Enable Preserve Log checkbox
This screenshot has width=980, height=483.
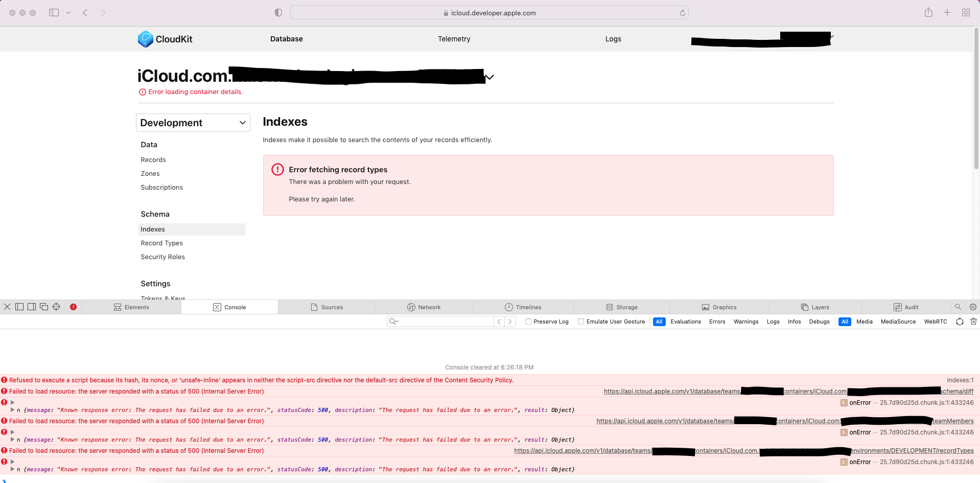tap(528, 321)
